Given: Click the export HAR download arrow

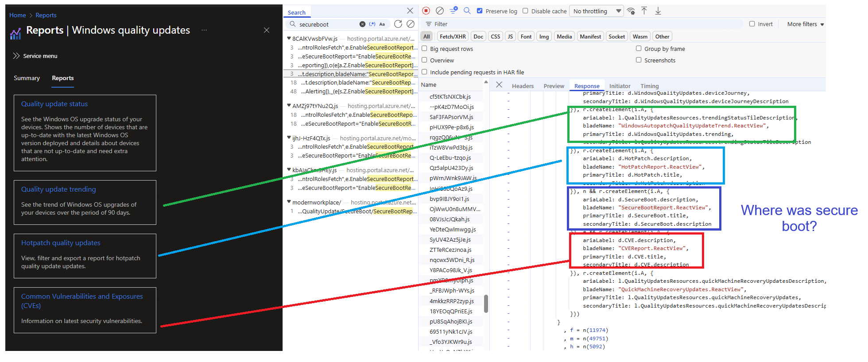Looking at the screenshot, I should [x=658, y=11].
